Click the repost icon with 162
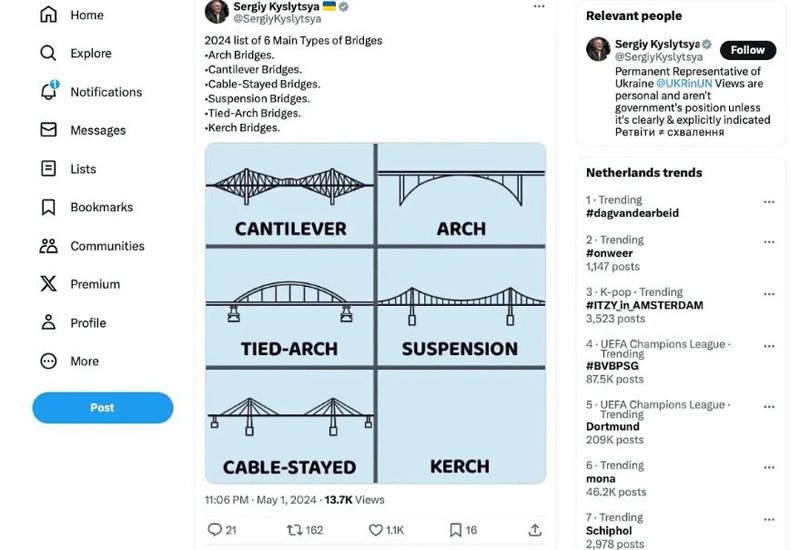Screen dimensions: 800x550 coord(295,530)
